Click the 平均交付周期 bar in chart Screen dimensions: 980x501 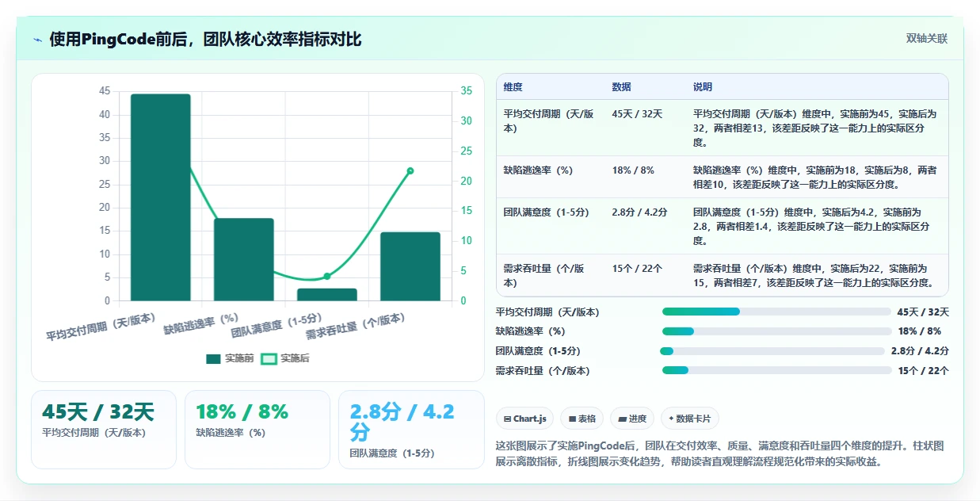click(161, 197)
